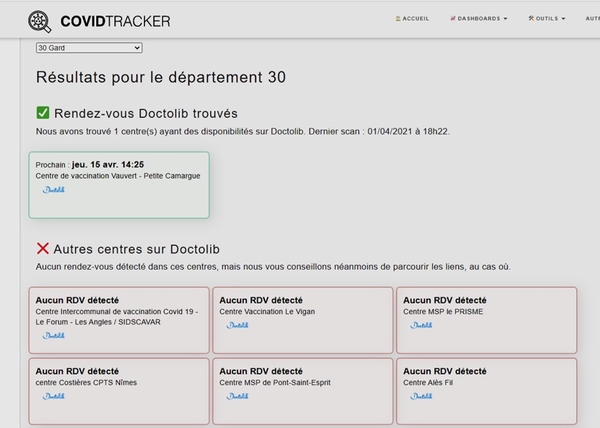This screenshot has height=428, width=600.
Task: Go to Accueil in the navigation bar
Action: tap(412, 18)
